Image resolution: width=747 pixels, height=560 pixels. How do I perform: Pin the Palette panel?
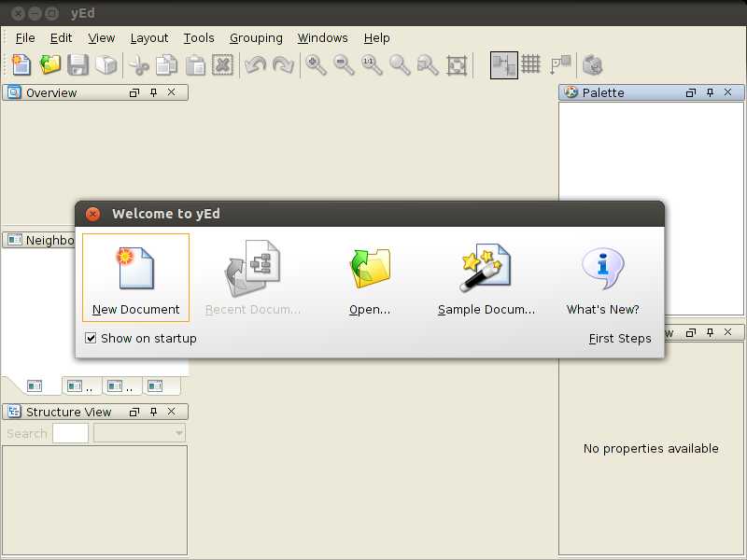[710, 92]
